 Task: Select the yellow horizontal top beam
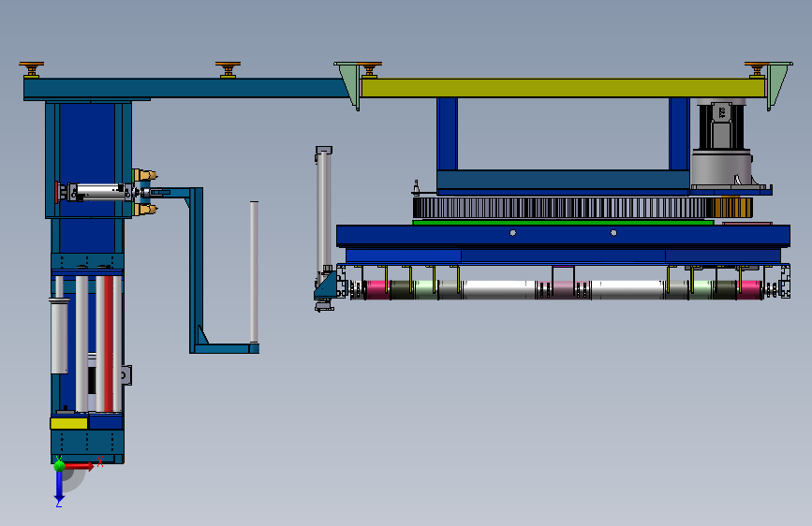(563, 88)
